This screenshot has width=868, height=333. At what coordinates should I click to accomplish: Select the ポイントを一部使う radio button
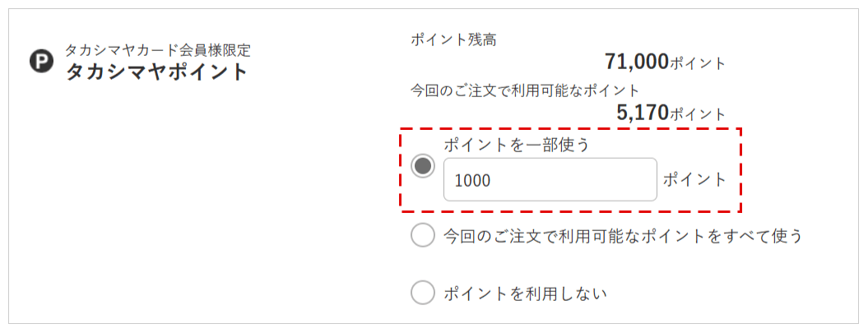pyautogui.click(x=423, y=165)
